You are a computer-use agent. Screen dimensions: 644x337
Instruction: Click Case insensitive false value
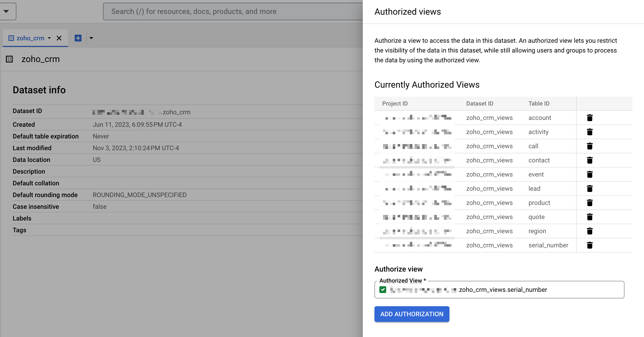coord(100,207)
